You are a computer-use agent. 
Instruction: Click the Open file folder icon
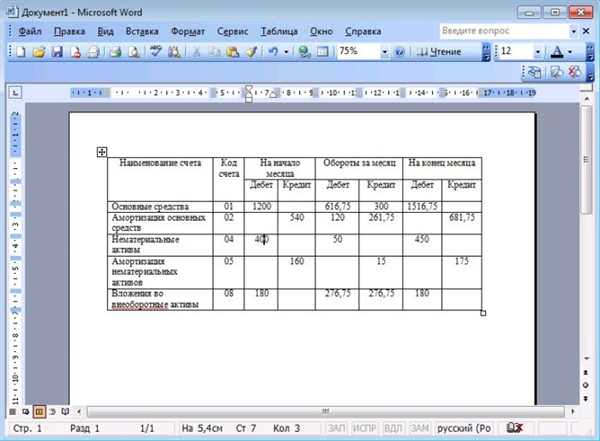[x=39, y=52]
